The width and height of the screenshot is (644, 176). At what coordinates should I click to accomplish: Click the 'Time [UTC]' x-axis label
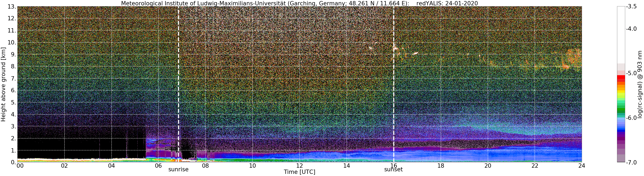tap(300, 172)
